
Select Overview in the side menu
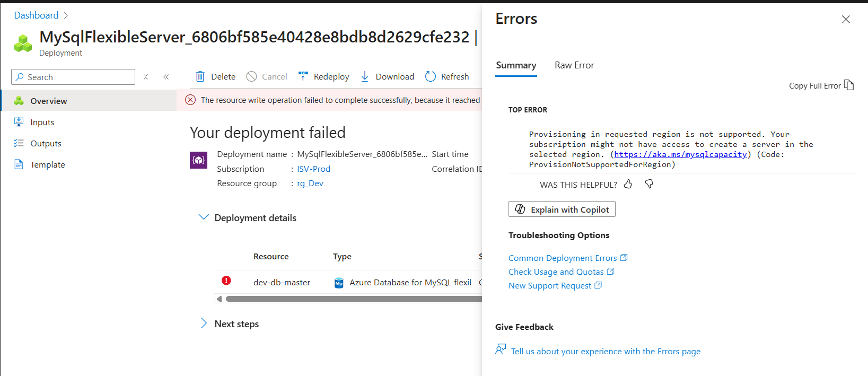pos(89,101)
